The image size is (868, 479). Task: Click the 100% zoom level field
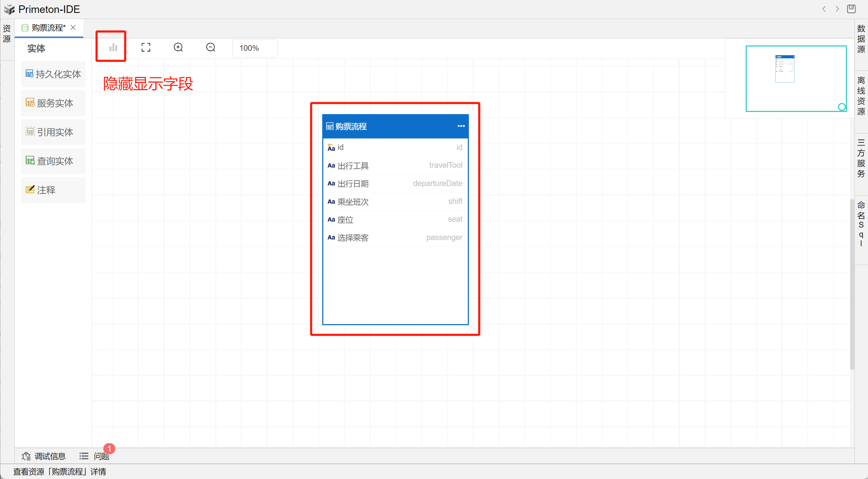point(254,48)
